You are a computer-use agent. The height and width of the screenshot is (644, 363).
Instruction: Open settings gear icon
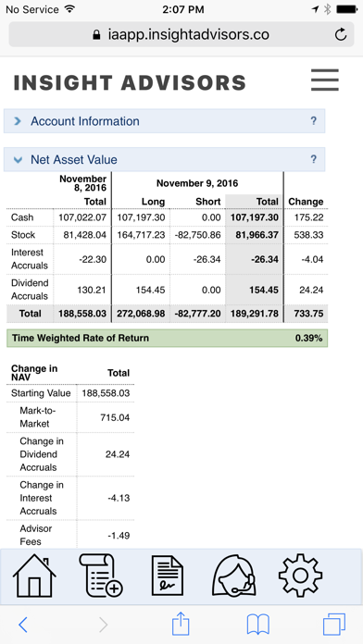point(300,575)
